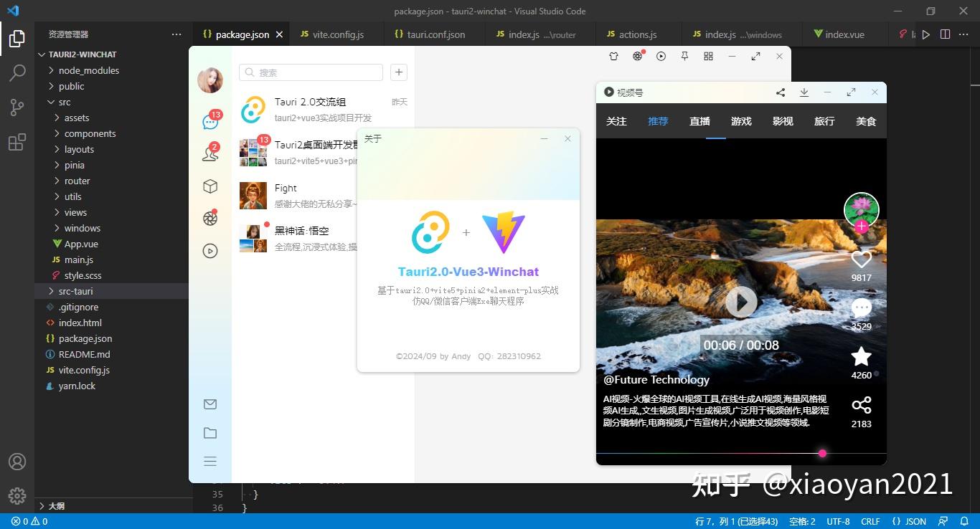Click the skin/theme icon in the chat titlebar
This screenshot has height=529, width=980.
(x=613, y=56)
